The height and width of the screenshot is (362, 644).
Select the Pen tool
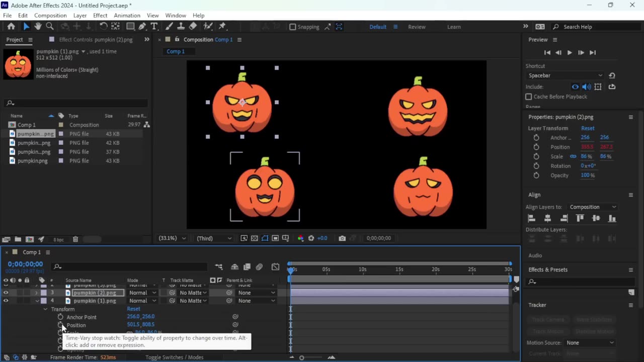tap(142, 27)
